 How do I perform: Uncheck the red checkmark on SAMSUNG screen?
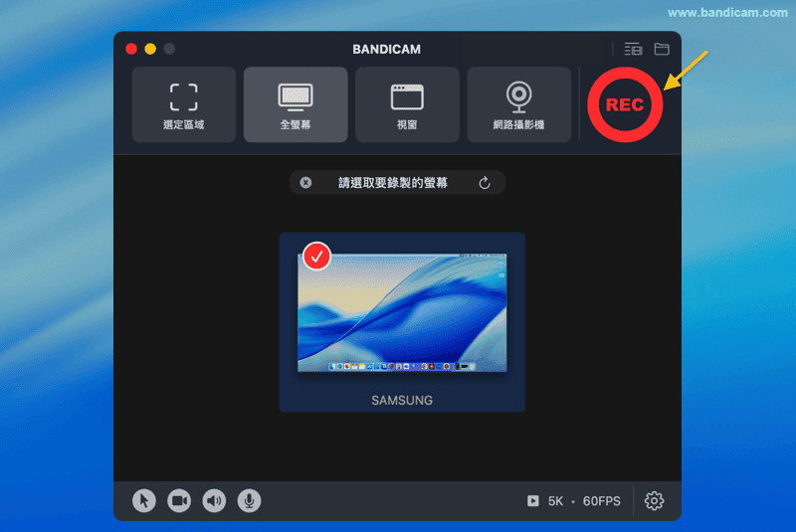pos(316,257)
